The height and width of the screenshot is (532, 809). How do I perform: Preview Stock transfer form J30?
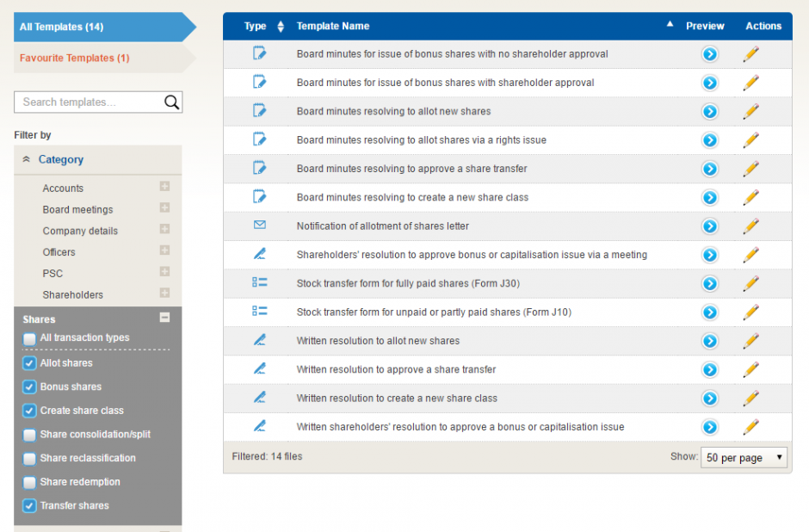(709, 284)
